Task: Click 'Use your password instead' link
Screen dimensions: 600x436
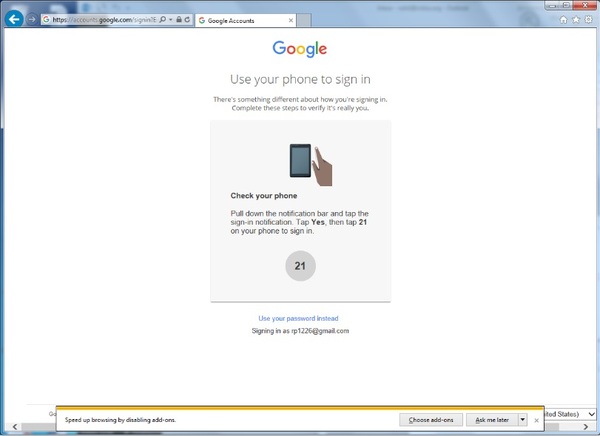Action: (x=299, y=318)
